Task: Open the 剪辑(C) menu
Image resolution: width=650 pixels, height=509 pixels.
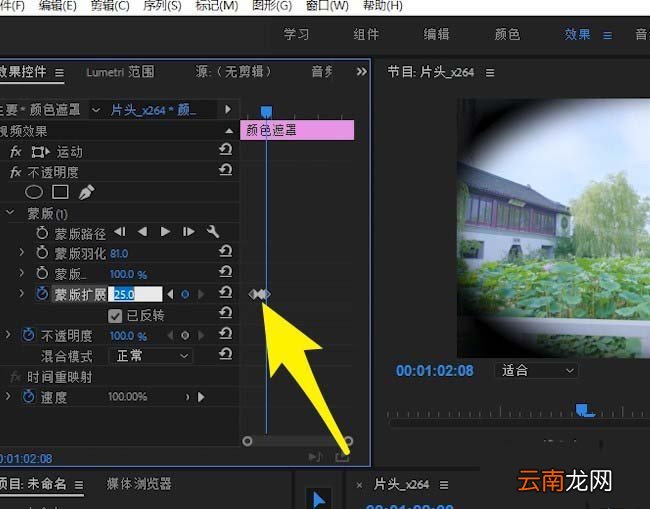Action: pyautogui.click(x=110, y=6)
